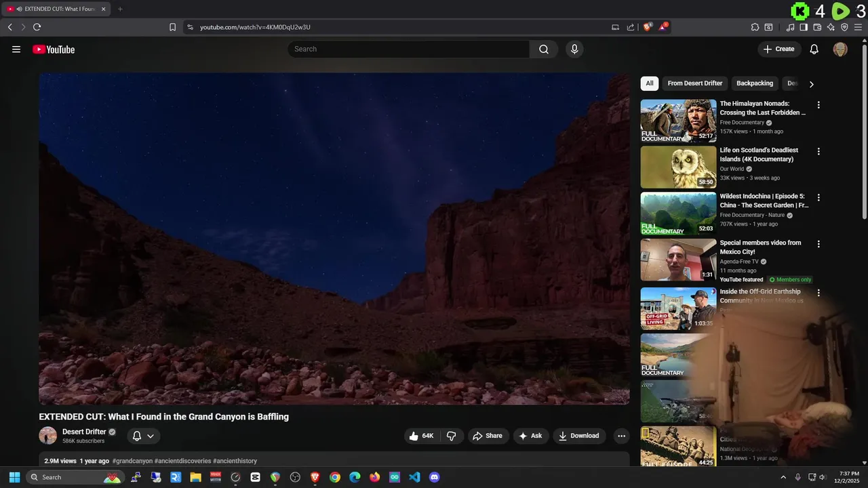Bookmark this page in address bar
Screen dimensions: 868x488
point(172,27)
